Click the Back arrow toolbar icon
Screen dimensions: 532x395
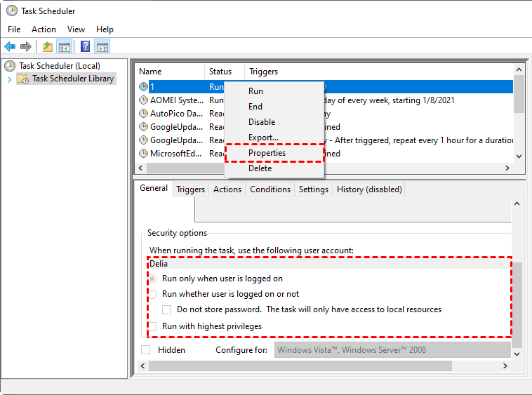coord(10,47)
